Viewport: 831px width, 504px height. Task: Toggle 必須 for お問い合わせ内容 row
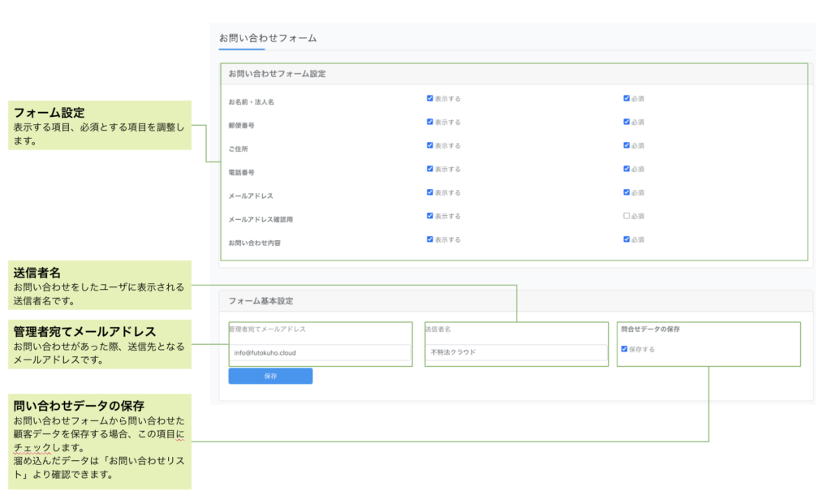[626, 239]
